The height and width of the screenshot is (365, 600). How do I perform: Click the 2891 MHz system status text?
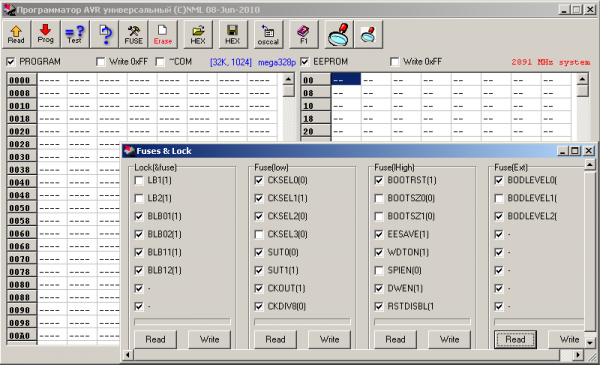coord(550,62)
